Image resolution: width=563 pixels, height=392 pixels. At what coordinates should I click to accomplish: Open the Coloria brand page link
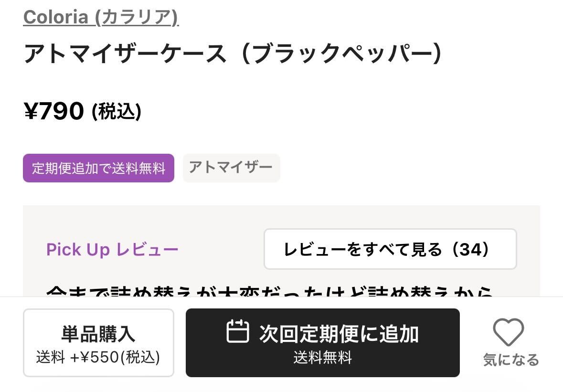click(x=55, y=18)
